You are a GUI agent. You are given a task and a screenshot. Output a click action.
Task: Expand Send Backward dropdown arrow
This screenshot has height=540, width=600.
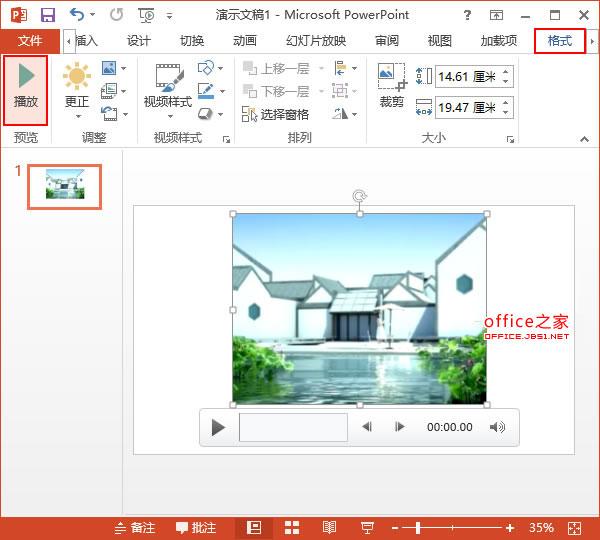click(x=321, y=91)
